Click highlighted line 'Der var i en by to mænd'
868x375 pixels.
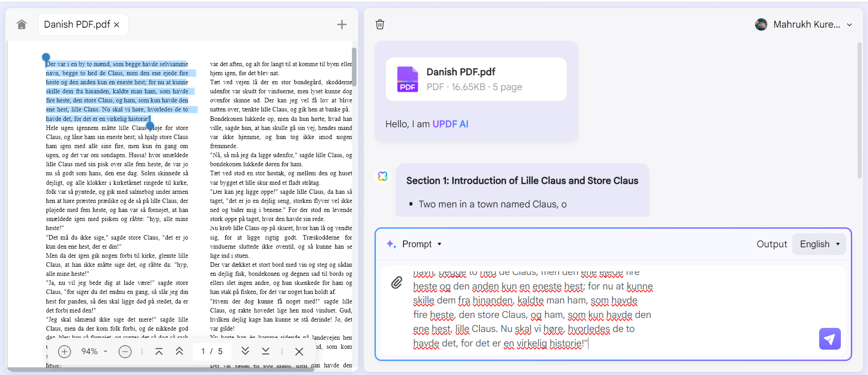(x=117, y=64)
